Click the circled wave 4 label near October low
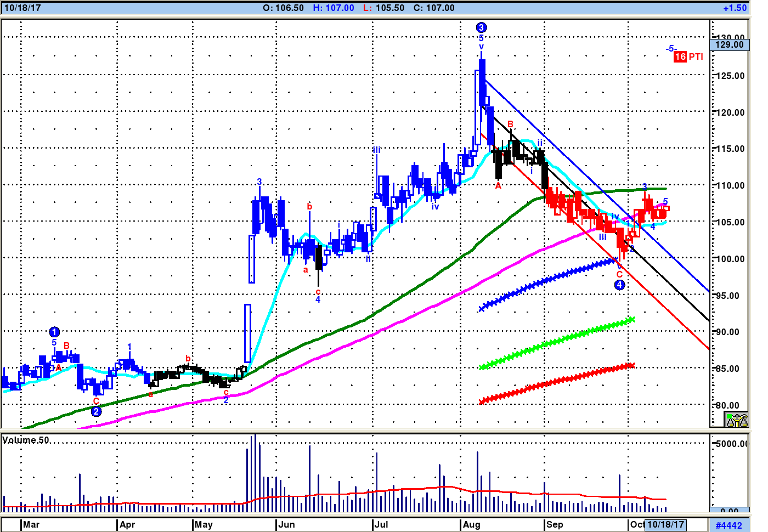 click(619, 285)
